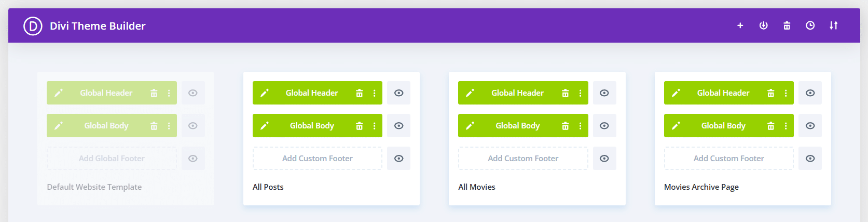
Task: Open Global Header options in Default Website Template
Action: pos(169,93)
